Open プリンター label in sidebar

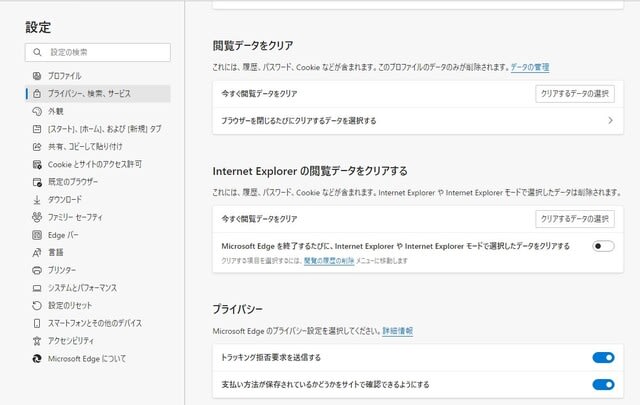click(x=62, y=270)
